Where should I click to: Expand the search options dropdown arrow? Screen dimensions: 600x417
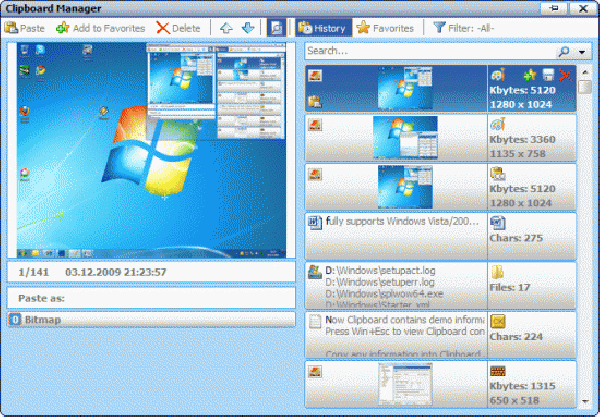[x=582, y=52]
